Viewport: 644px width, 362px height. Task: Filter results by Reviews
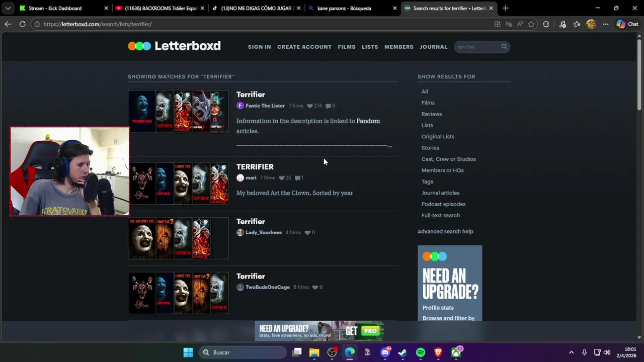click(x=432, y=114)
